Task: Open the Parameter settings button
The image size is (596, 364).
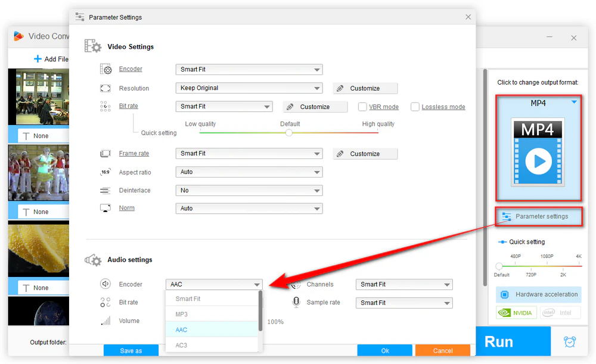Action: point(539,217)
